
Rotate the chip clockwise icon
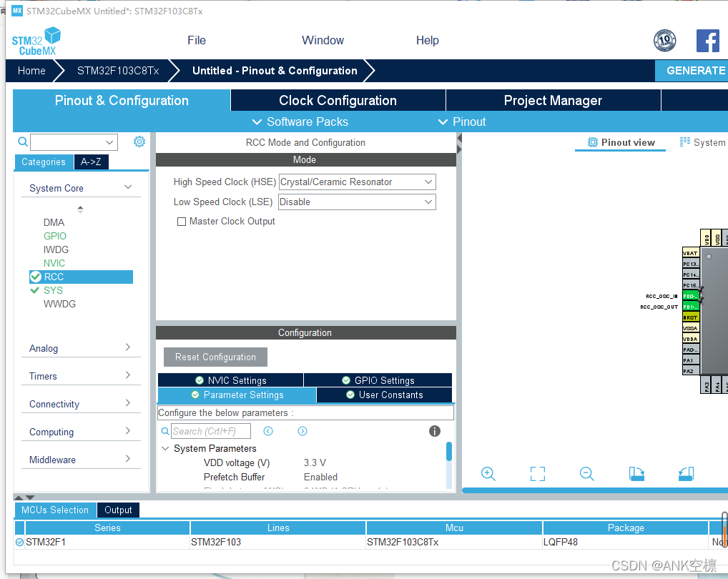[x=636, y=474]
